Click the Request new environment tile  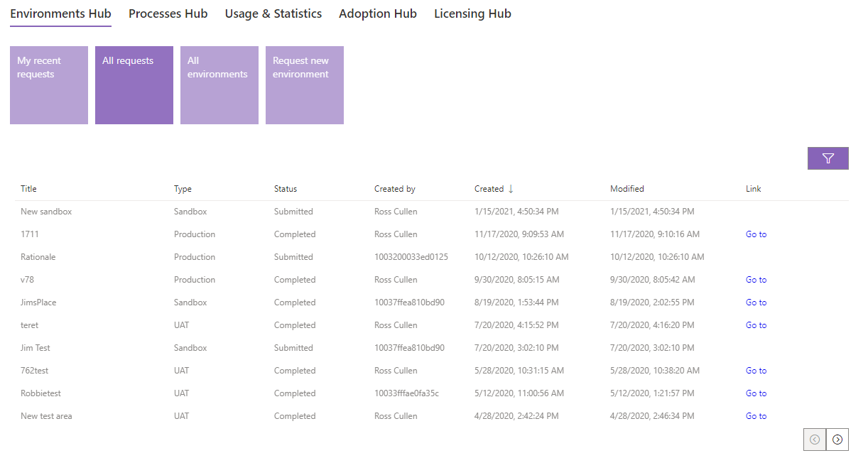click(305, 85)
